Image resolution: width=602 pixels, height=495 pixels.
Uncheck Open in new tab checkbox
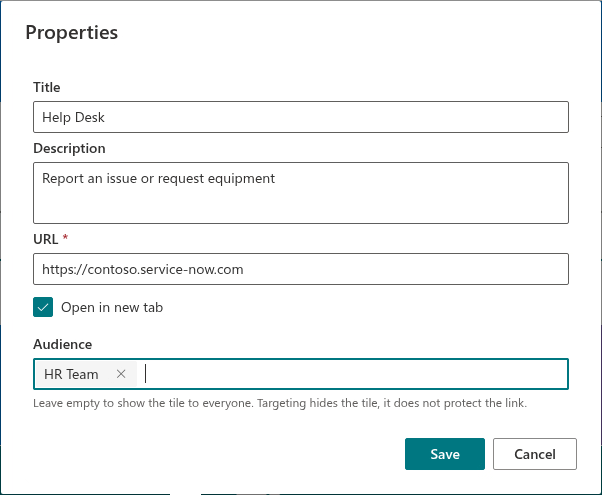(x=43, y=307)
